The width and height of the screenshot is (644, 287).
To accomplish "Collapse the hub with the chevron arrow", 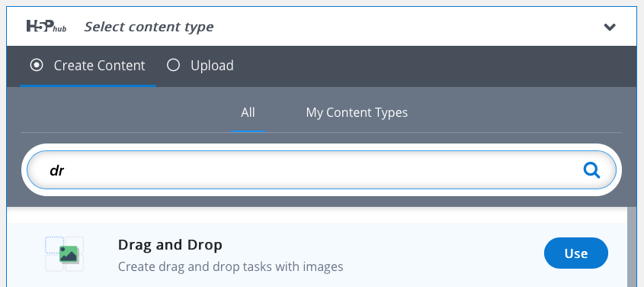I will 610,27.
